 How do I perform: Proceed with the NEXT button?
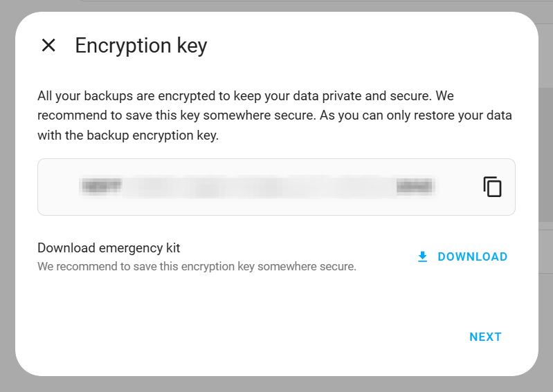[485, 337]
